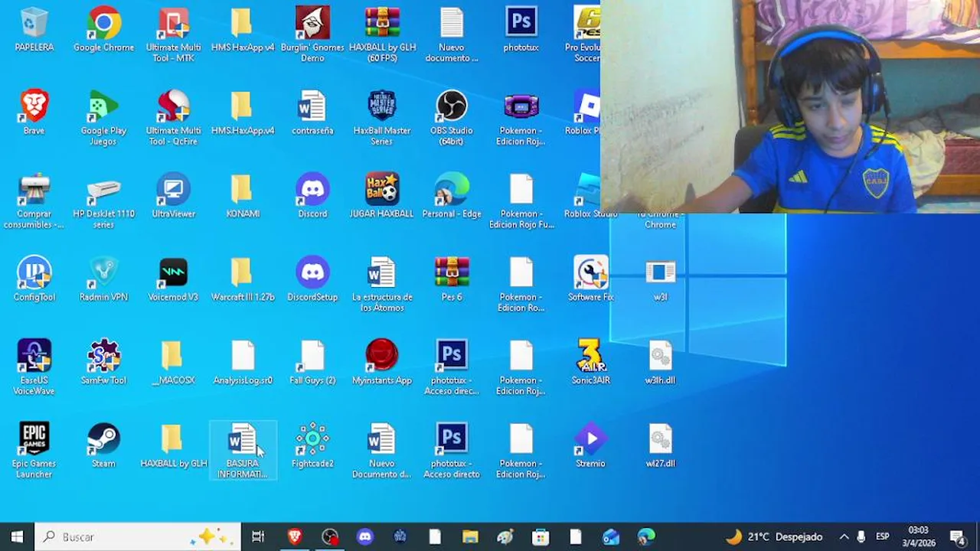Select Comprar consumibles shortcut
980x551 pixels.
[x=34, y=202]
